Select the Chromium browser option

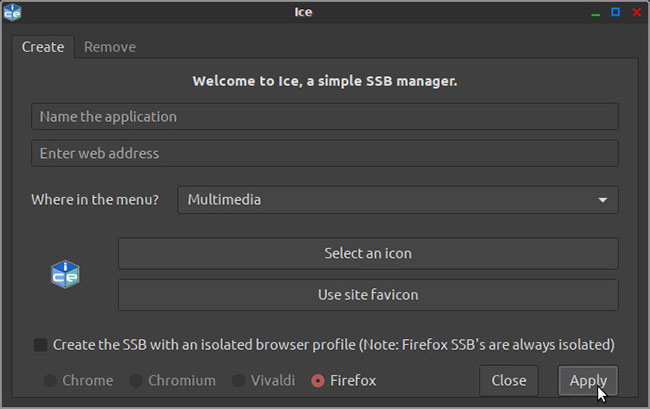135,381
